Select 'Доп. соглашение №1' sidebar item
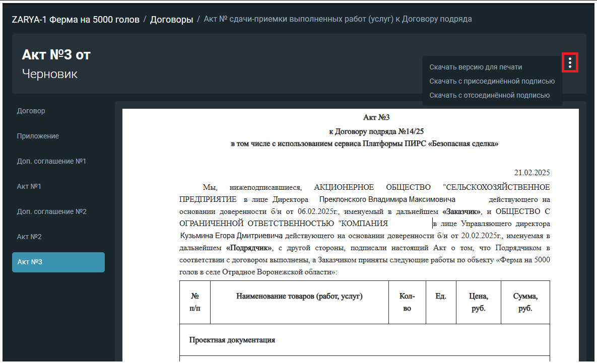The image size is (597, 364). 51,161
